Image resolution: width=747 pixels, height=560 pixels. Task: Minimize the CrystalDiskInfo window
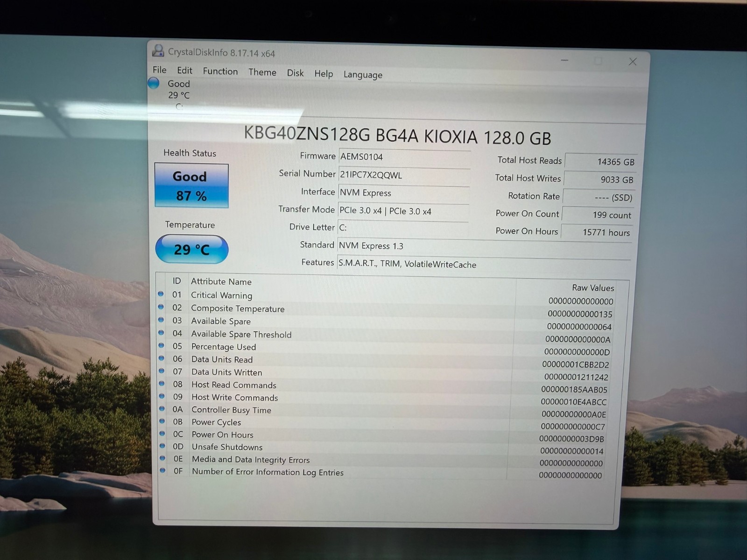click(x=564, y=60)
